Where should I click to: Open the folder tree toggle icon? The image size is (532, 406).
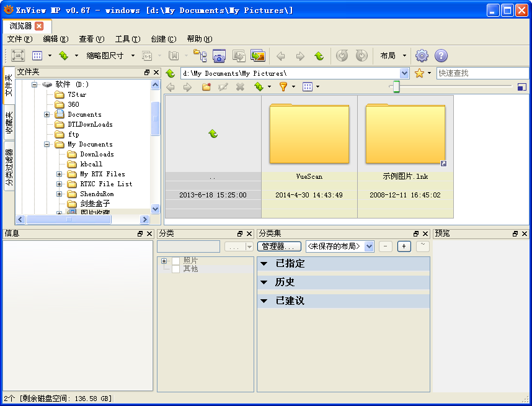200,55
